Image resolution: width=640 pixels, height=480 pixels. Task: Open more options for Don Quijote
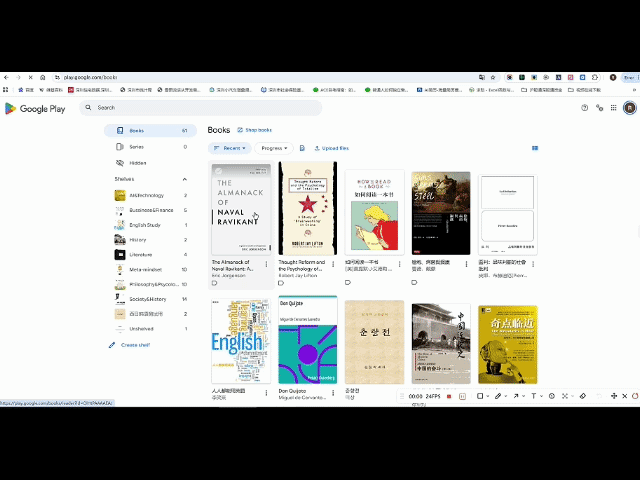coord(333,393)
